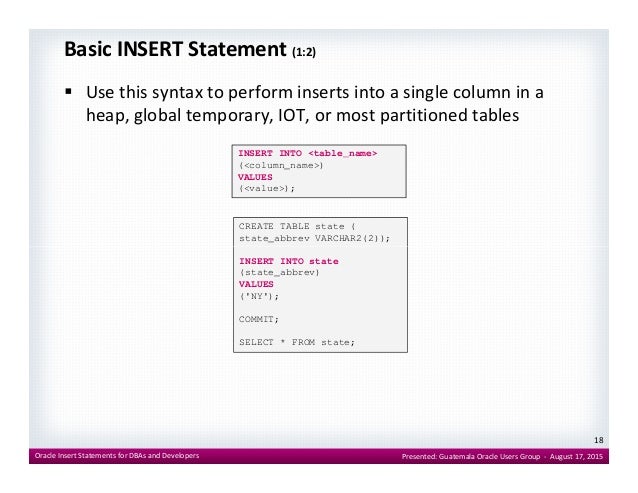Click the INSERT INTO <table_name> syntax line
This screenshot has width=638, height=493.
tap(308, 153)
